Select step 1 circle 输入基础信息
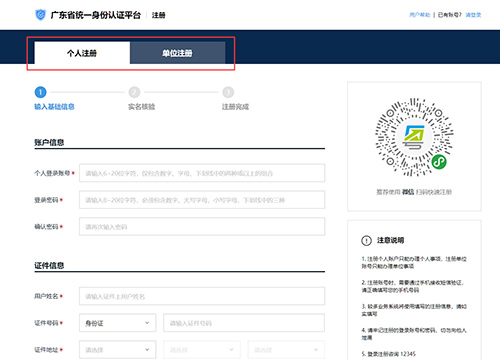The width and height of the screenshot is (500, 360). 40,92
